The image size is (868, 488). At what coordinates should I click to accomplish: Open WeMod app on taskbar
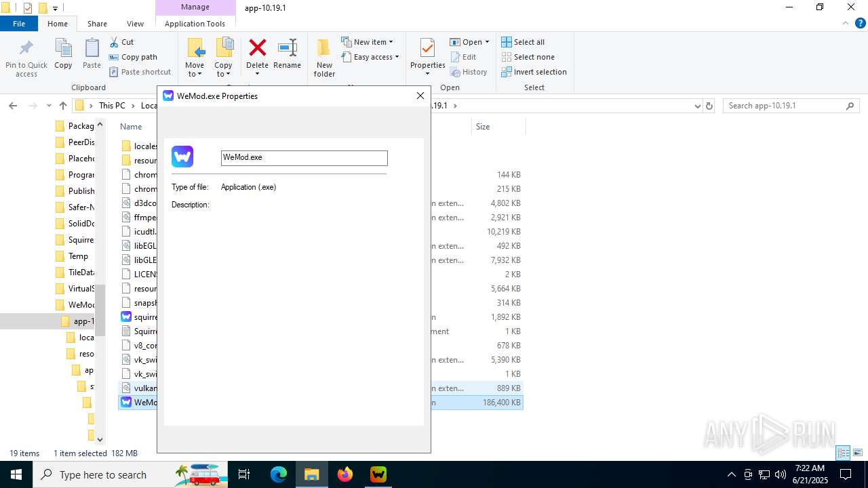378,474
